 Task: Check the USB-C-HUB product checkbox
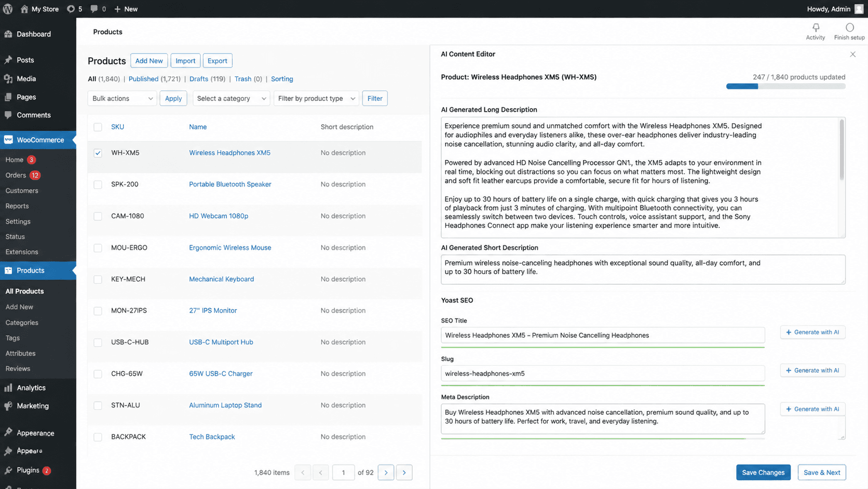(98, 342)
